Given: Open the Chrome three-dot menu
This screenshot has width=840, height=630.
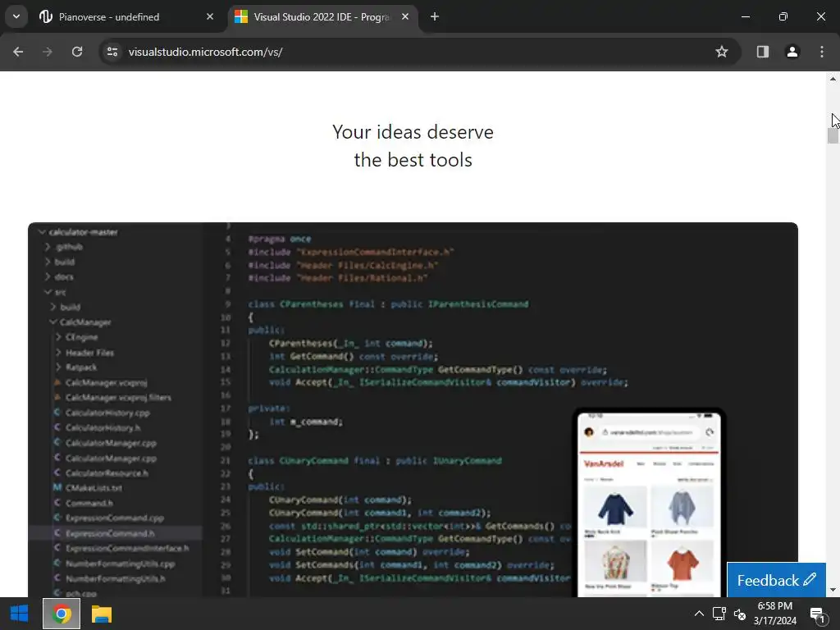Looking at the screenshot, I should click(x=822, y=52).
